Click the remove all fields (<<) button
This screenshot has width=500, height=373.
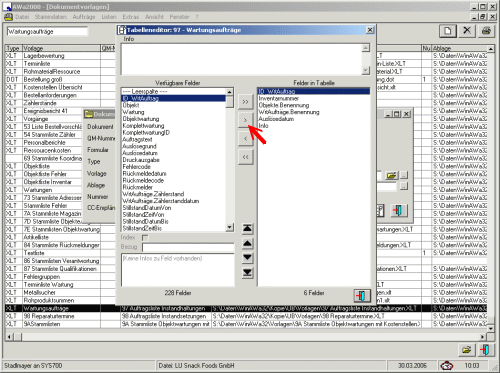[246, 157]
